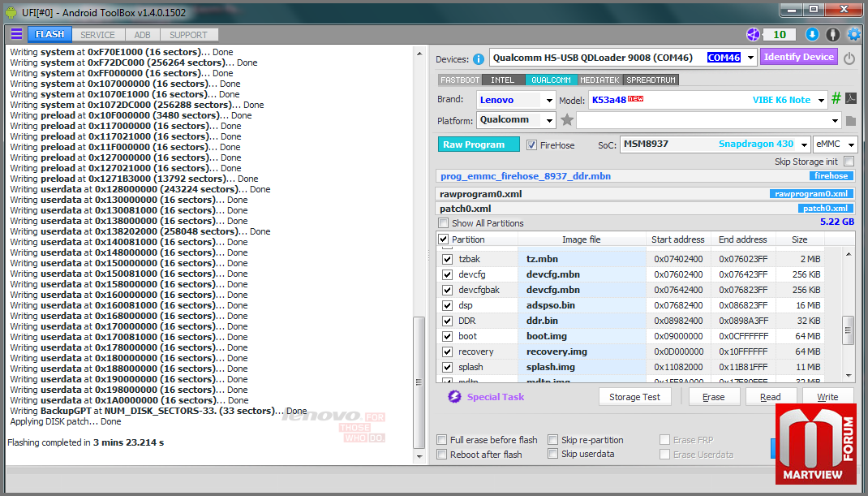
Task: Toggle the FireHose checkbox
Action: pos(532,144)
